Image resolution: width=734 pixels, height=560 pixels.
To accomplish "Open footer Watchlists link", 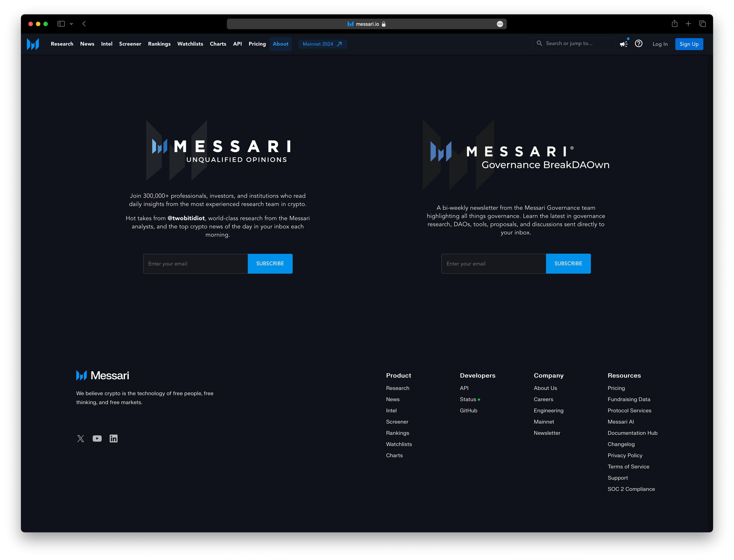I will (399, 444).
